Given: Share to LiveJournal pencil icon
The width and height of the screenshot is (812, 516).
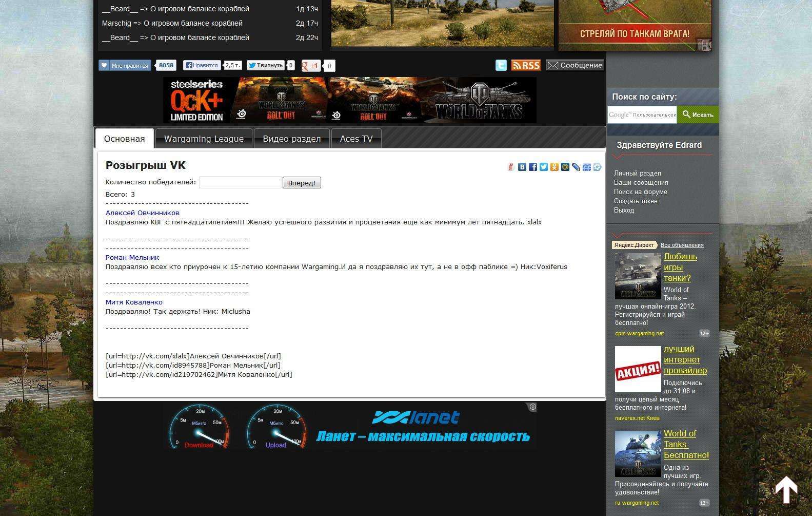Looking at the screenshot, I should [x=576, y=167].
